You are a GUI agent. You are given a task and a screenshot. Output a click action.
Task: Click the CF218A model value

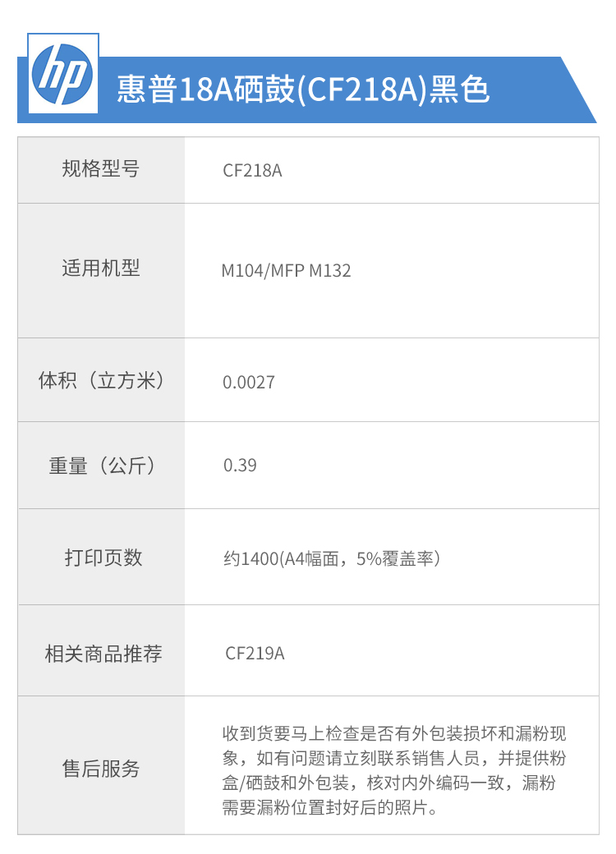click(252, 171)
